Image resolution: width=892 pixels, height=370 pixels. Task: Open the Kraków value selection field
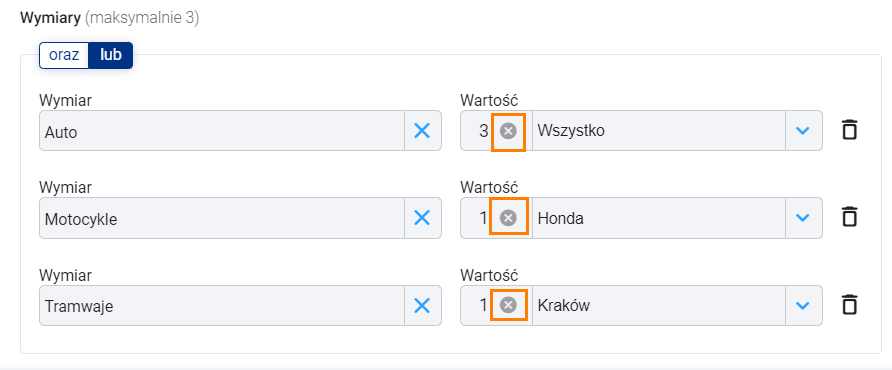pyautogui.click(x=659, y=306)
